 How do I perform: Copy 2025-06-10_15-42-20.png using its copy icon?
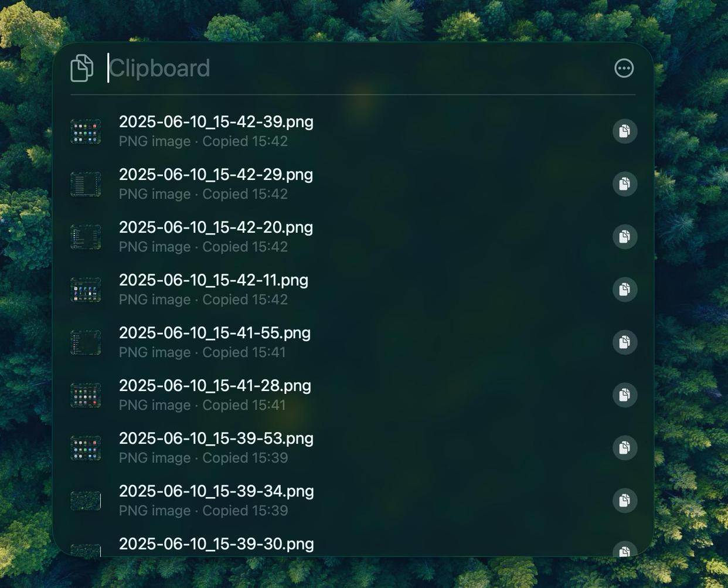[625, 236]
